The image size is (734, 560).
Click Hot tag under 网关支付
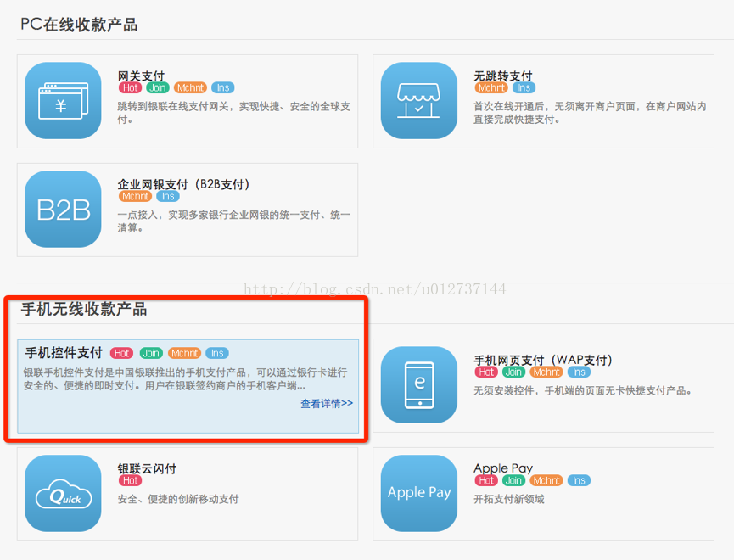(130, 87)
